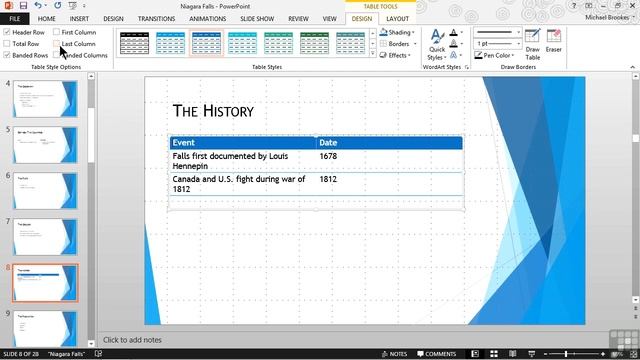The image size is (640, 360).
Task: Open PowerPoint Help question mark
Action: [574, 6]
